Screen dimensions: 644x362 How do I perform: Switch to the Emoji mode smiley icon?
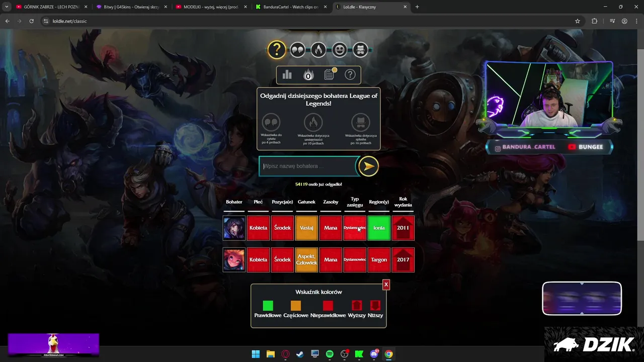point(340,50)
